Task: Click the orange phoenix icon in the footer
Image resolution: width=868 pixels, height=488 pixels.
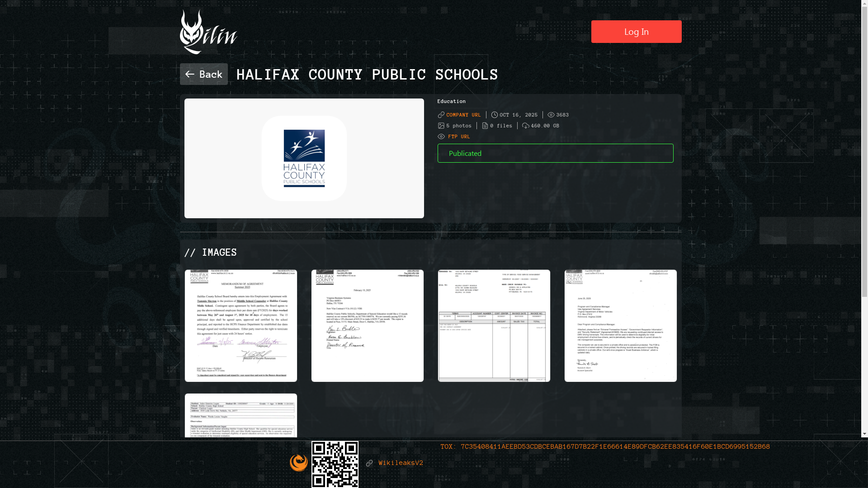Action: [x=298, y=463]
